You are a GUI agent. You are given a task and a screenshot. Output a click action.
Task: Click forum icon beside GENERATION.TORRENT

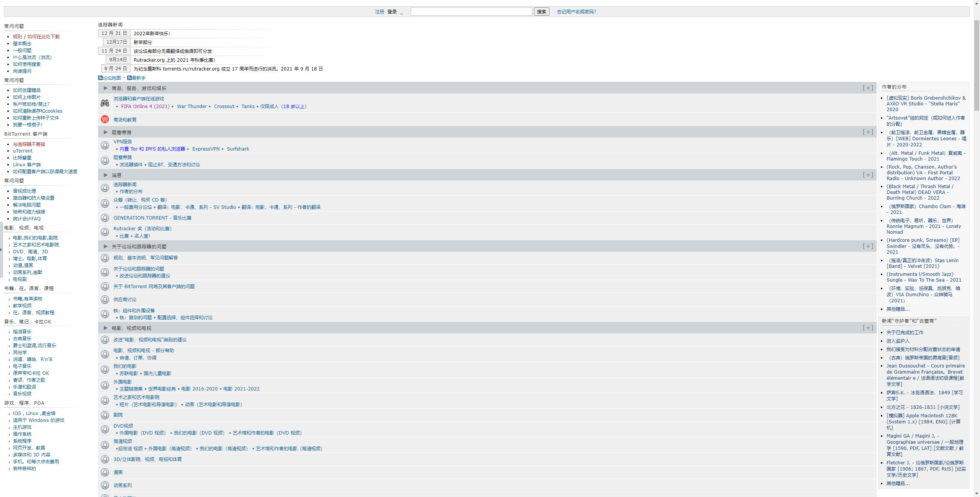coord(105,218)
